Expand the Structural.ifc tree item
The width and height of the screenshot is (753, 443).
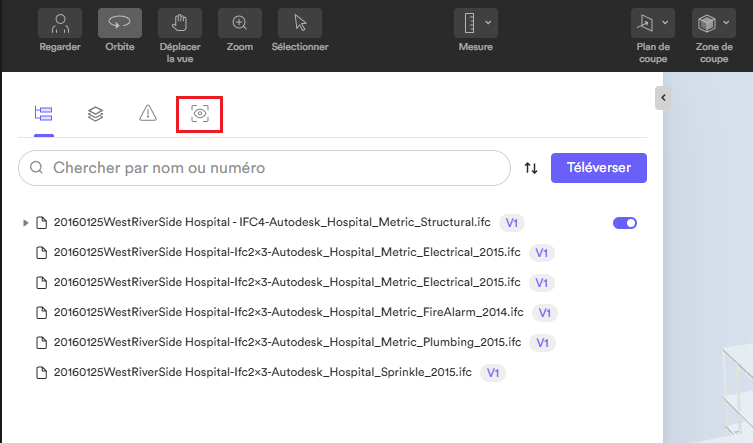click(x=25, y=223)
